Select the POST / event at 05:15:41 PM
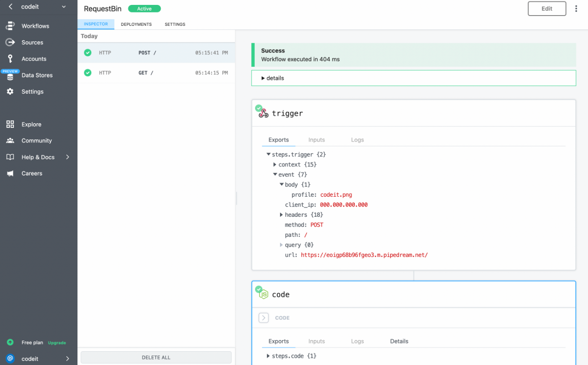Image resolution: width=588 pixels, height=365 pixels. (156, 53)
